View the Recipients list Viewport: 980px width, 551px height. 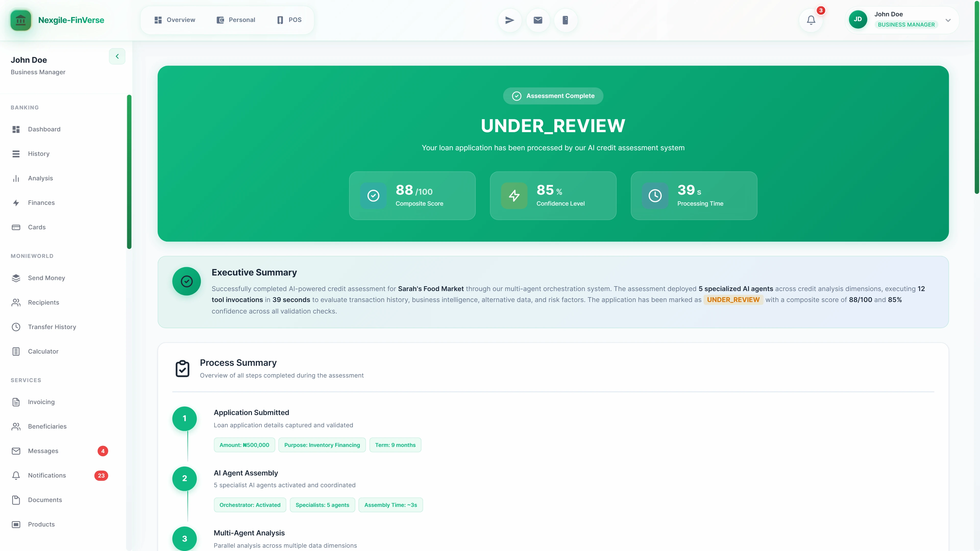pyautogui.click(x=43, y=302)
